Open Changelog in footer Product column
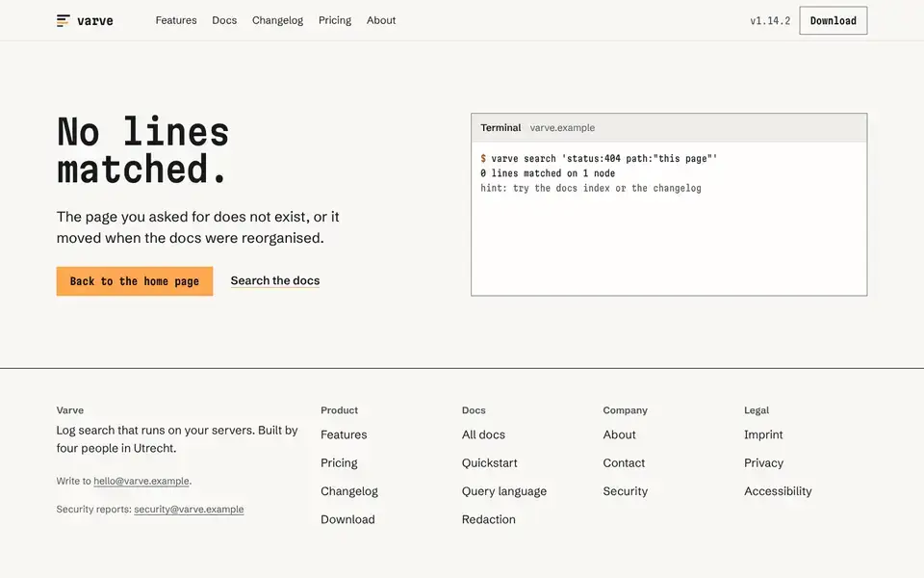 click(x=349, y=491)
